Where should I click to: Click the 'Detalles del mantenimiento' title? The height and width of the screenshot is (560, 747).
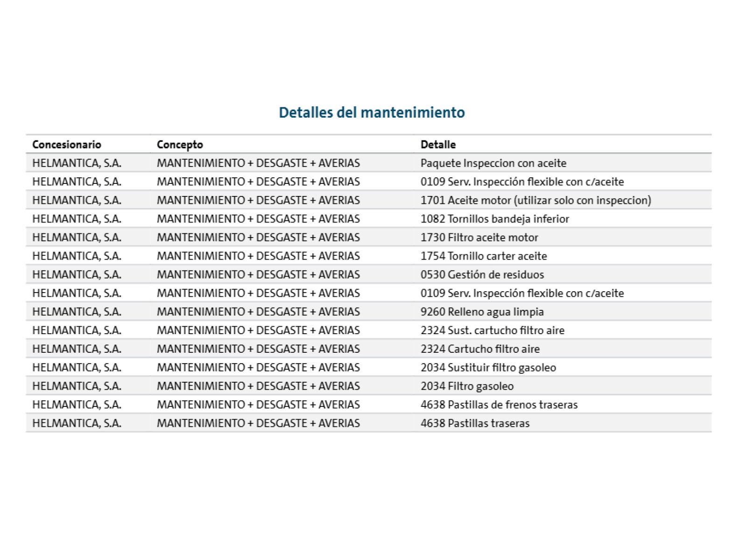click(372, 112)
